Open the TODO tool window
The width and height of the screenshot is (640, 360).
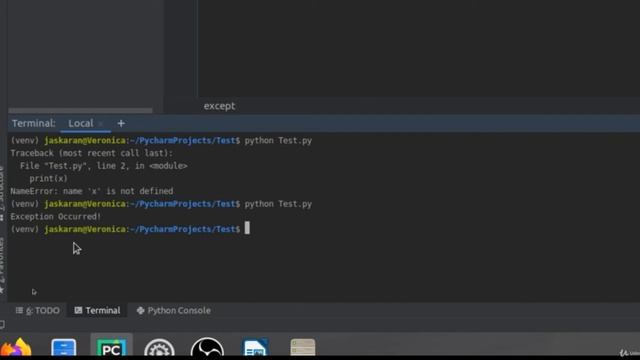(x=38, y=311)
